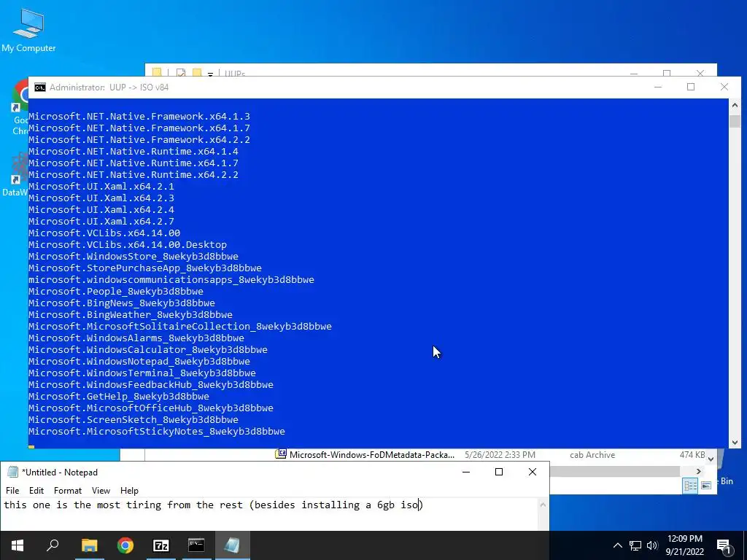Click Microsoft.GetHelp_8wekyb3d8bbwe console line
747x560 pixels.
point(119,396)
